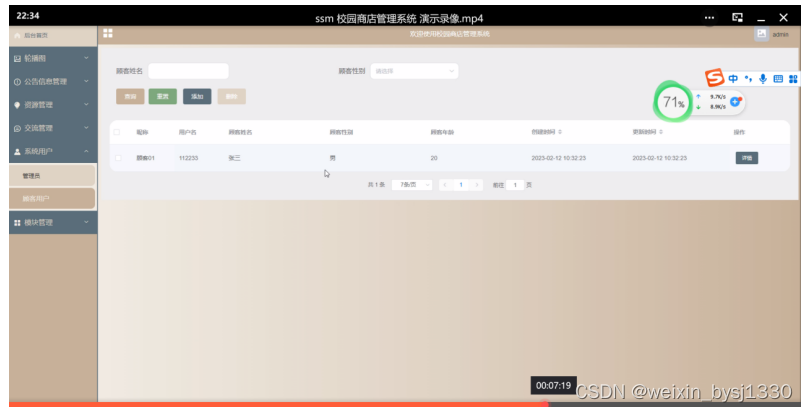Click the faded 删除 delete button

tap(231, 96)
